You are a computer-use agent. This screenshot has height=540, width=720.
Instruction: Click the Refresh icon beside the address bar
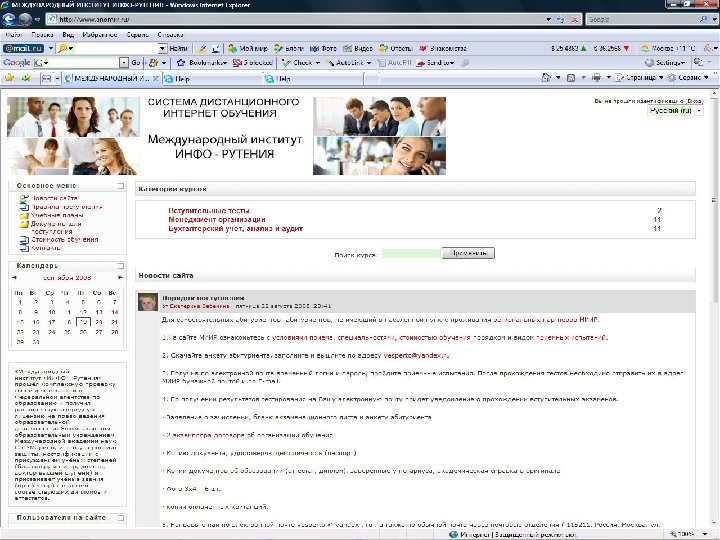(560, 19)
